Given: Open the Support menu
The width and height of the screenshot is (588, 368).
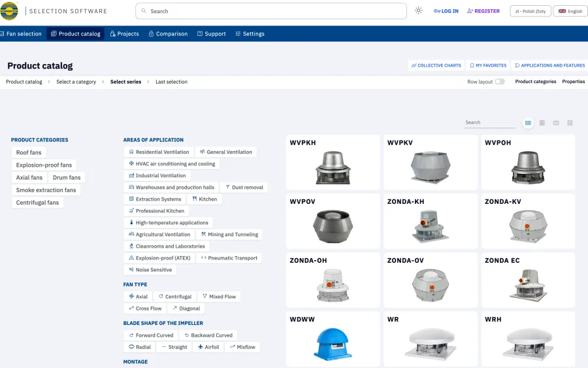Looking at the screenshot, I should click(x=212, y=34).
